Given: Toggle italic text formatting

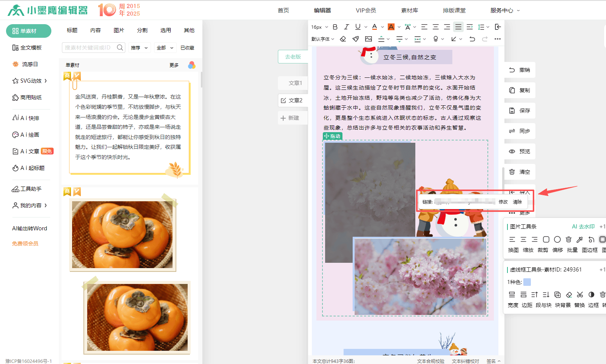Looking at the screenshot, I should coord(346,27).
